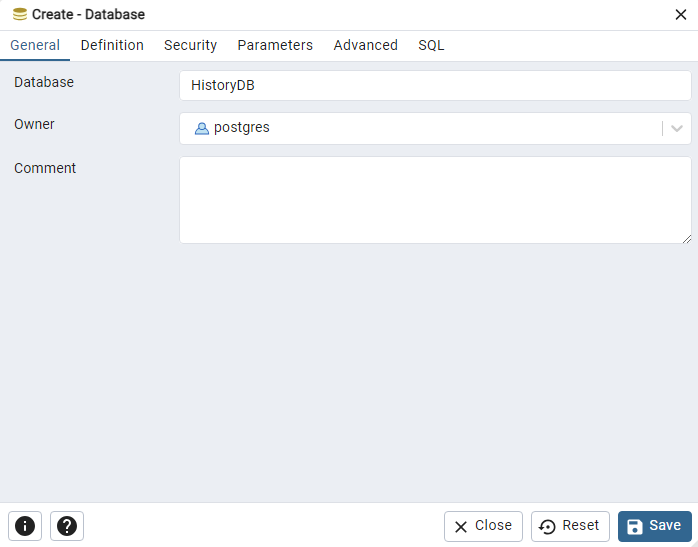
Task: Click the info icon button
Action: (25, 526)
